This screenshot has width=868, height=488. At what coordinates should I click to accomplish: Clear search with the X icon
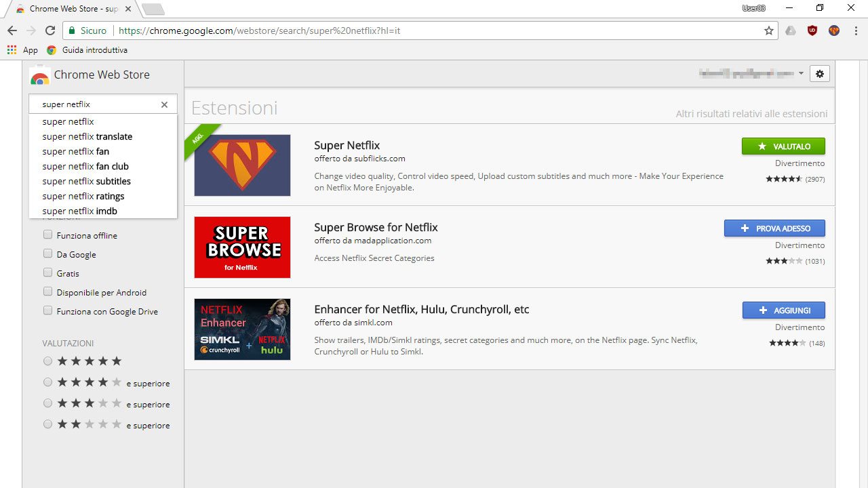click(x=164, y=104)
